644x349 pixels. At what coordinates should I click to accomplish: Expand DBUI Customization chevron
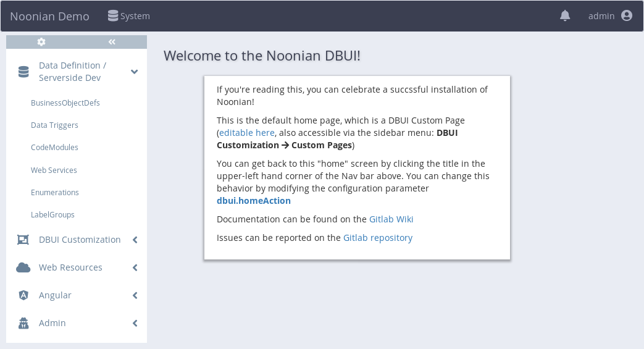[x=135, y=240]
